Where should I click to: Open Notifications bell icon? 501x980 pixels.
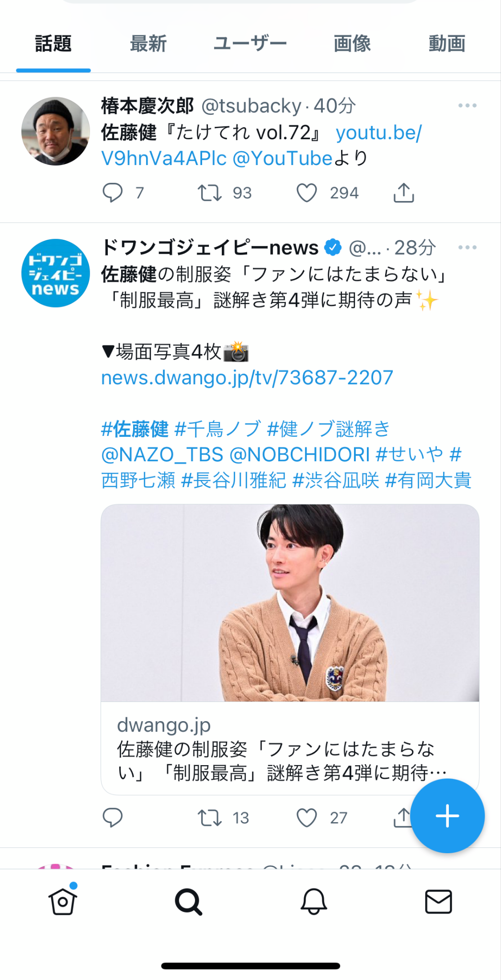(314, 902)
